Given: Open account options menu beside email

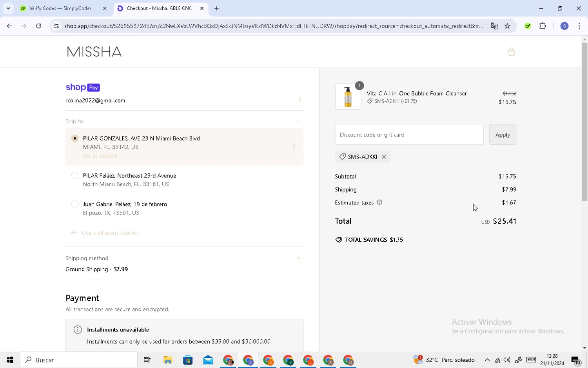Looking at the screenshot, I should tap(300, 100).
